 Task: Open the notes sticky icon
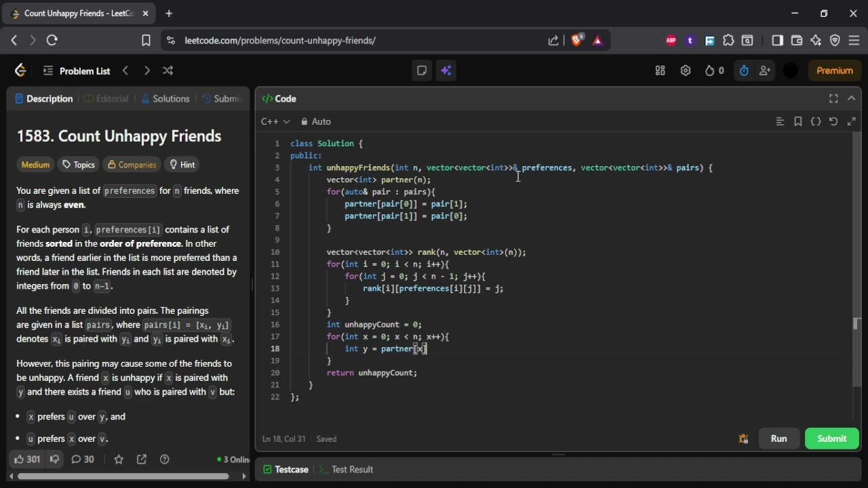[422, 70]
